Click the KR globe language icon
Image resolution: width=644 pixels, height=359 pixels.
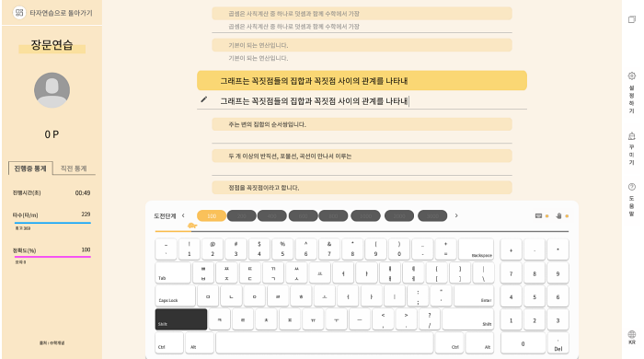click(632, 334)
